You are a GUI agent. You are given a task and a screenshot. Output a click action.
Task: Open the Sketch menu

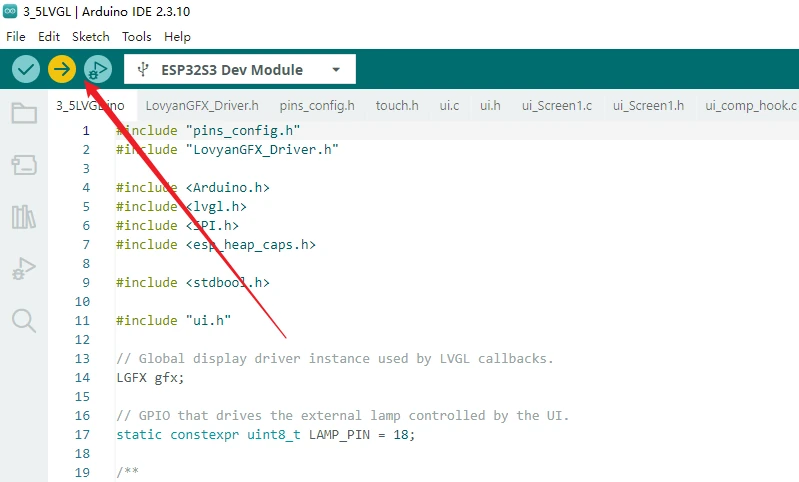91,37
